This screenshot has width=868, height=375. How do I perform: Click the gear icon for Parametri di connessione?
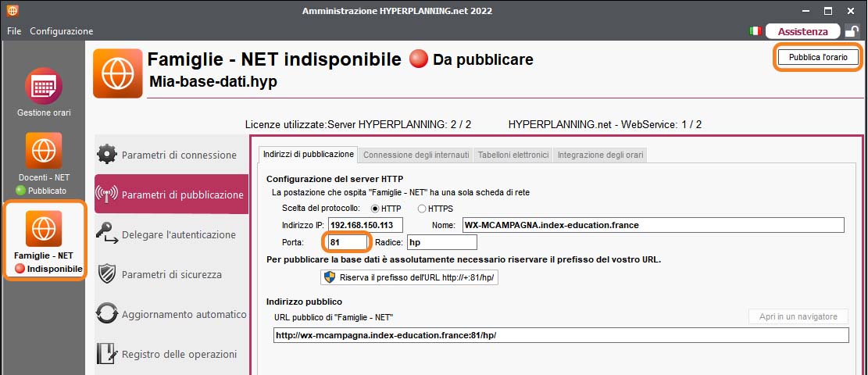pyautogui.click(x=107, y=155)
